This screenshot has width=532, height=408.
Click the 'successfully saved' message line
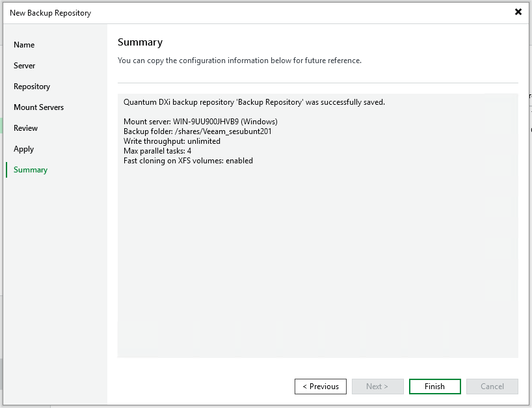pyautogui.click(x=254, y=102)
